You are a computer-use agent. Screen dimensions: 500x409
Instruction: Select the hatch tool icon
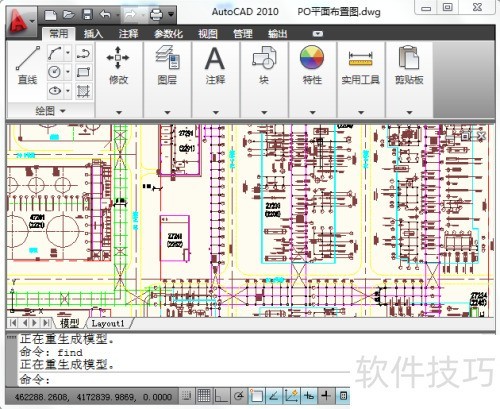coord(83,91)
